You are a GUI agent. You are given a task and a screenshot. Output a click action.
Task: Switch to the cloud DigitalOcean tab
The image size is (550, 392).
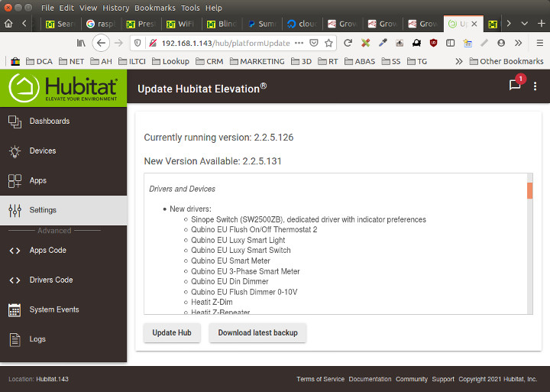coord(302,24)
